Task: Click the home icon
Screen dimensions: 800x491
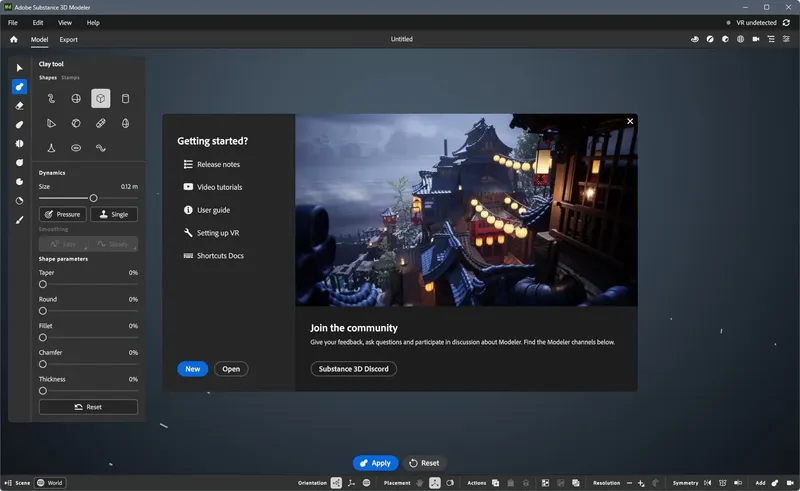Action: tap(14, 39)
